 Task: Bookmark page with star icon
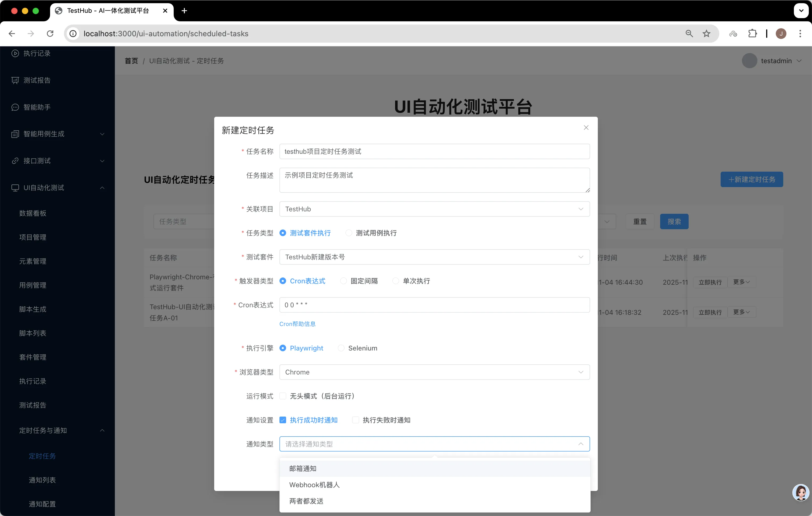point(706,33)
